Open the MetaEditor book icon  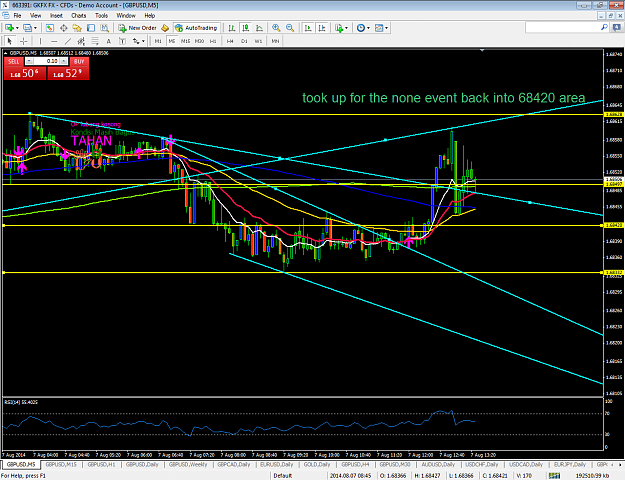tap(165, 28)
